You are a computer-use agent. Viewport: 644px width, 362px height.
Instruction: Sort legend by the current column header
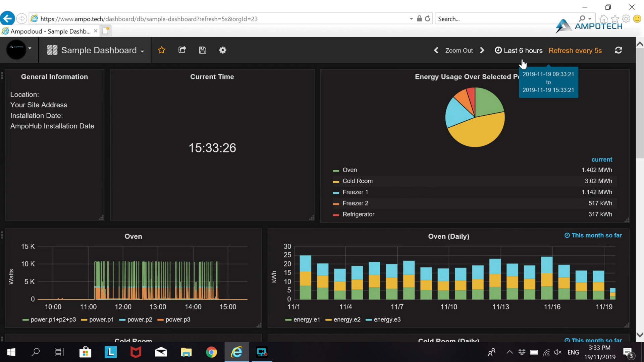pyautogui.click(x=602, y=160)
